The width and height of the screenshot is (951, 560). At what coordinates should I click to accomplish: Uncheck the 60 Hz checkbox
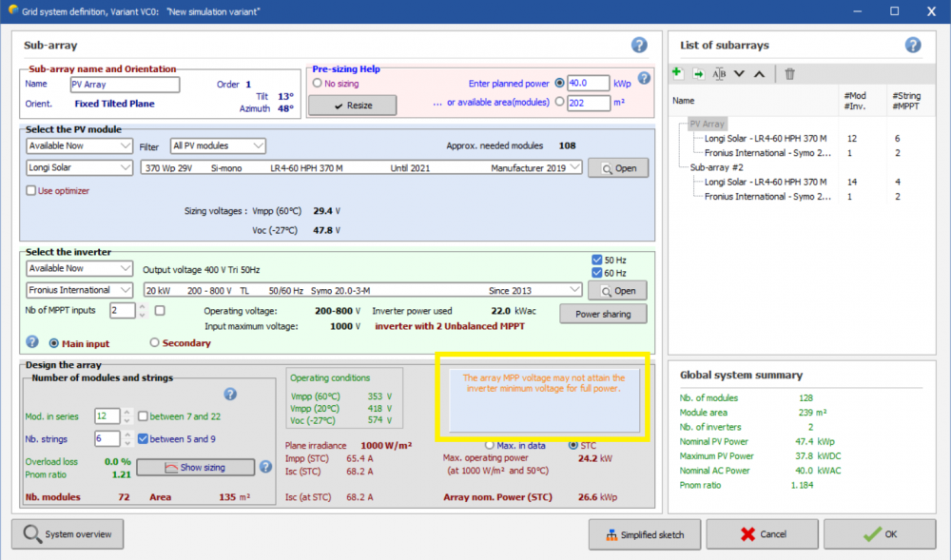[596, 274]
